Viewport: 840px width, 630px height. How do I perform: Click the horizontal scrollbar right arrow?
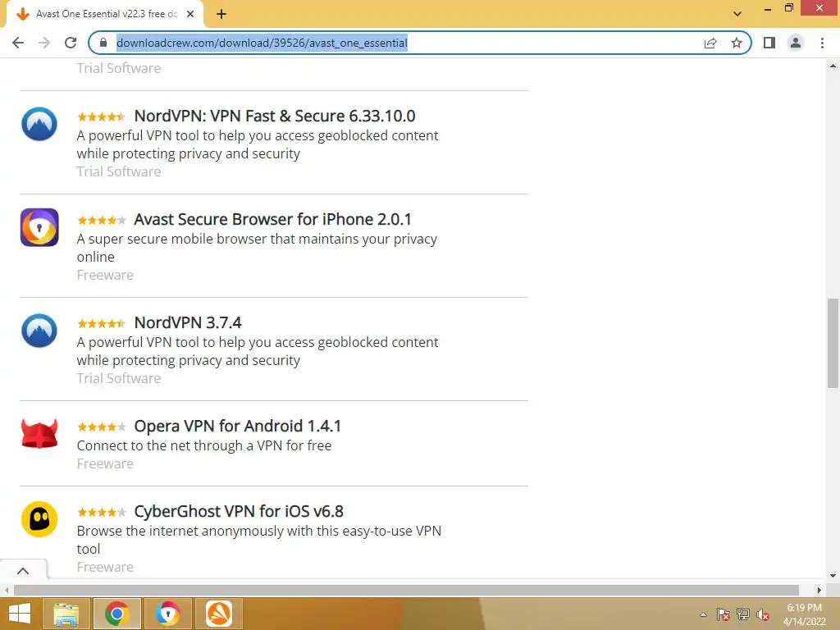819,590
